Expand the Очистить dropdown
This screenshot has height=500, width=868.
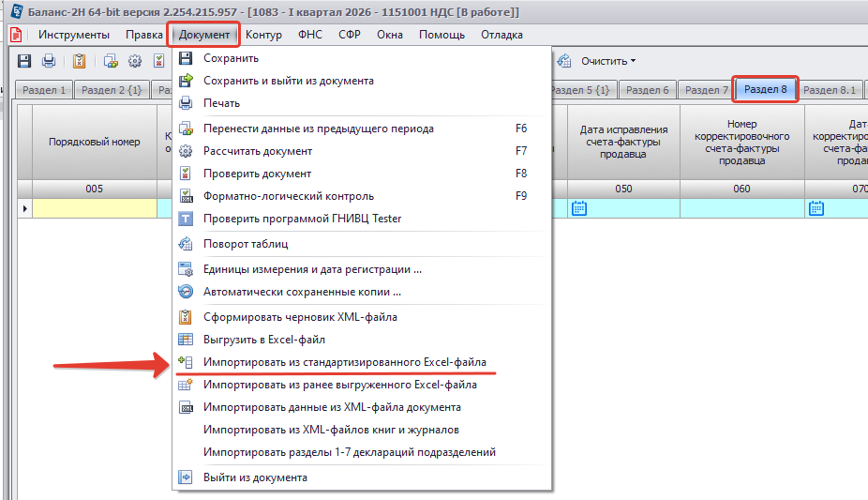click(607, 61)
